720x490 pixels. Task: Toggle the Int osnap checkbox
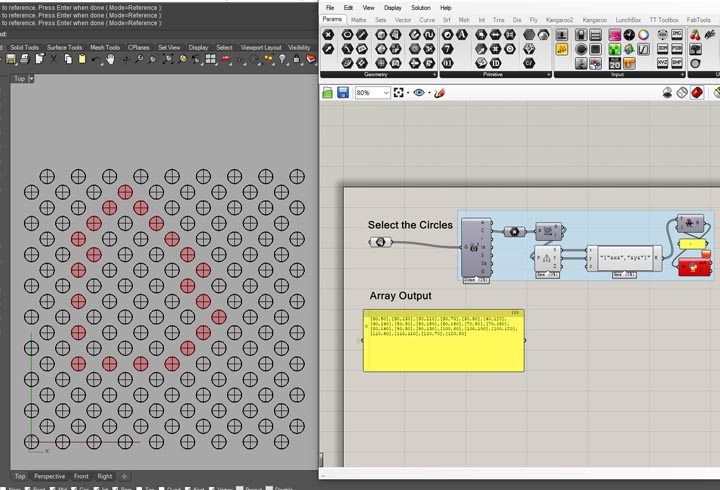(x=97, y=488)
